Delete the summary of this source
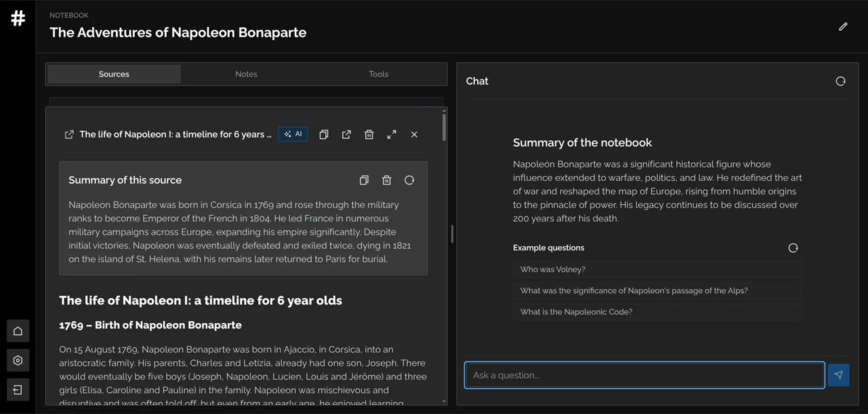This screenshot has width=868, height=414. pos(387,180)
